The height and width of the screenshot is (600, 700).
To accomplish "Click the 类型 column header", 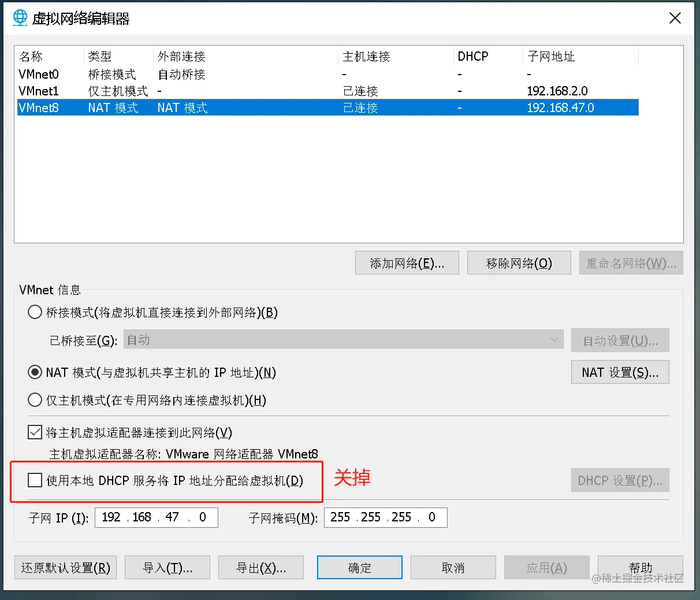I will coord(119,57).
